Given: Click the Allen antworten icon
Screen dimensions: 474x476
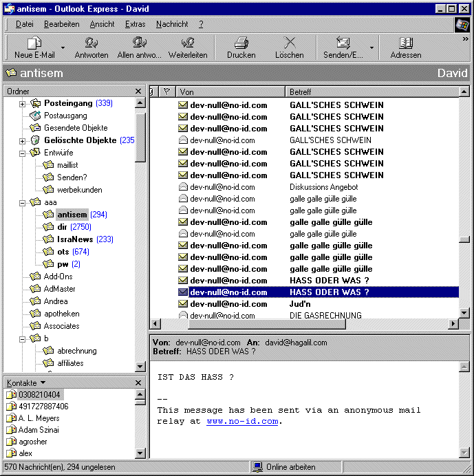Looking at the screenshot, I should [140, 43].
